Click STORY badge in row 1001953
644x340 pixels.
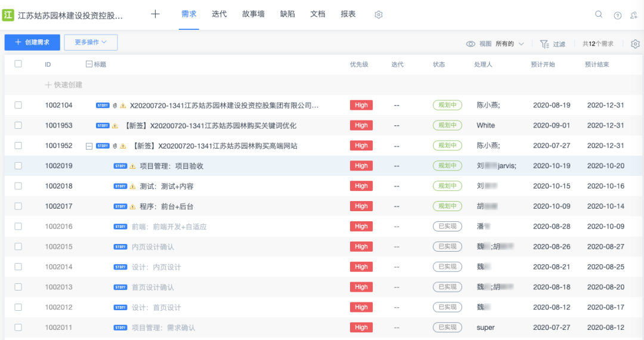[x=103, y=126]
